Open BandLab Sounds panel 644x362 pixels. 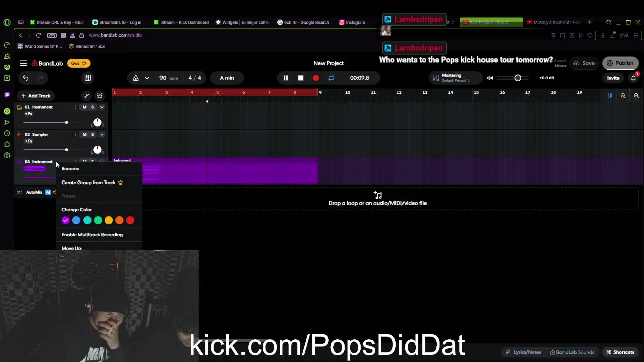(x=572, y=352)
